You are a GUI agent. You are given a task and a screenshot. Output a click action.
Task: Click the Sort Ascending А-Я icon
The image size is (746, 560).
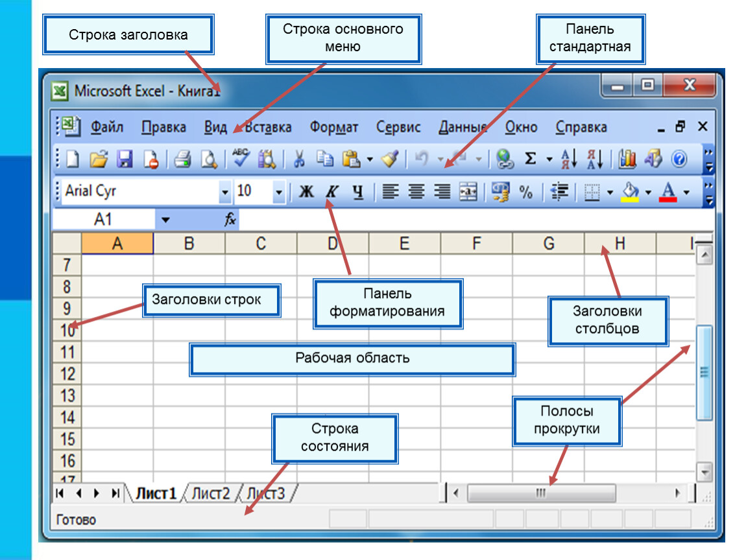point(568,159)
